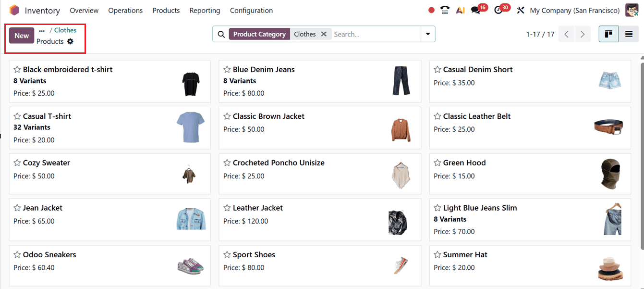
Task: Expand the search options dropdown arrow
Action: 427,34
